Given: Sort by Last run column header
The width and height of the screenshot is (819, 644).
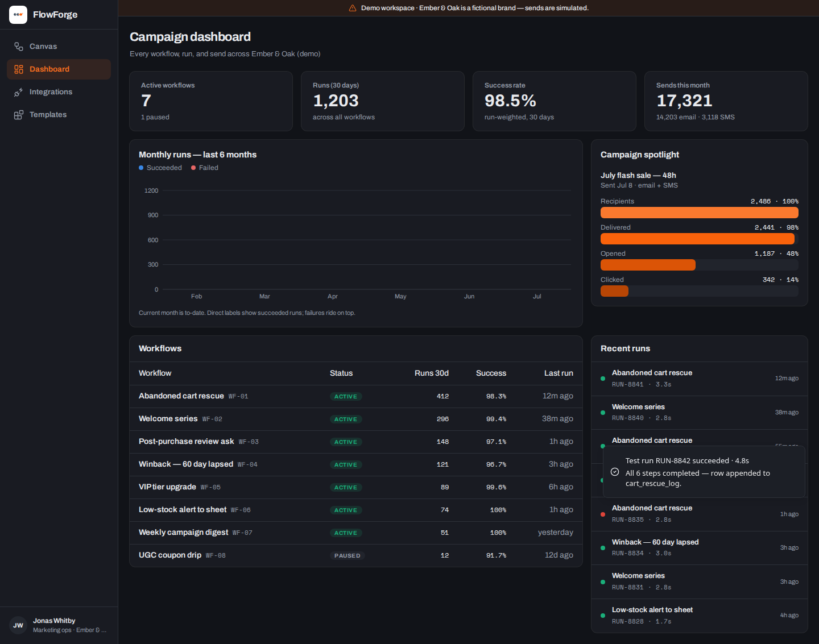Looking at the screenshot, I should pos(559,373).
